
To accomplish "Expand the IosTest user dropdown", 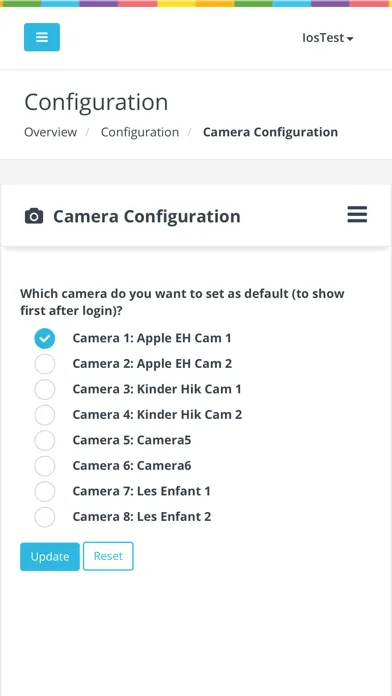I will pos(328,38).
